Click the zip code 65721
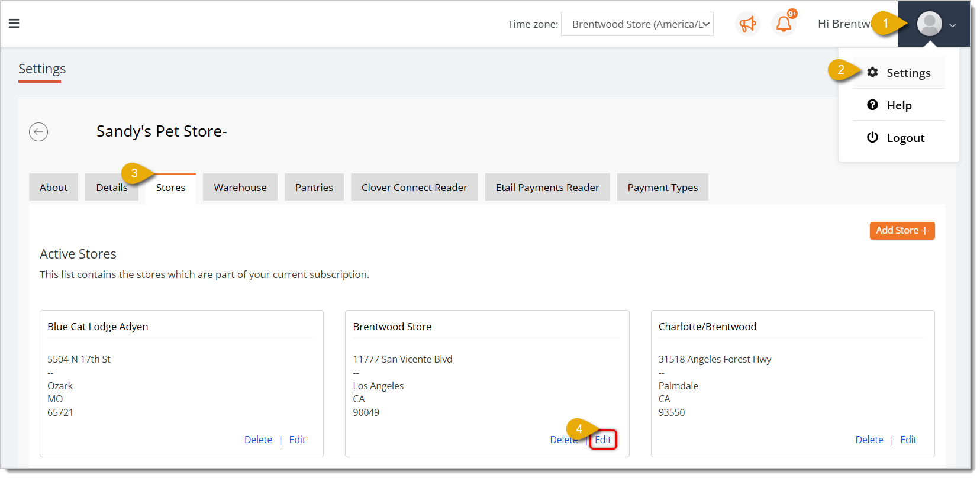Image resolution: width=980 pixels, height=478 pixels. [x=60, y=412]
